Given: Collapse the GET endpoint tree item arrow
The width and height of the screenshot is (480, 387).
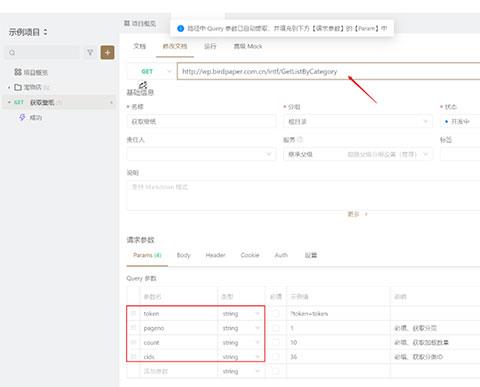Looking at the screenshot, I should coord(9,102).
